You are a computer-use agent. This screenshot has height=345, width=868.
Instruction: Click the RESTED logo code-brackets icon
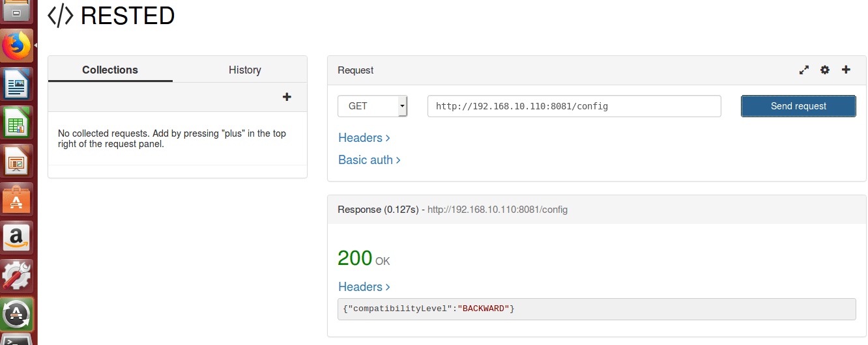tap(61, 16)
